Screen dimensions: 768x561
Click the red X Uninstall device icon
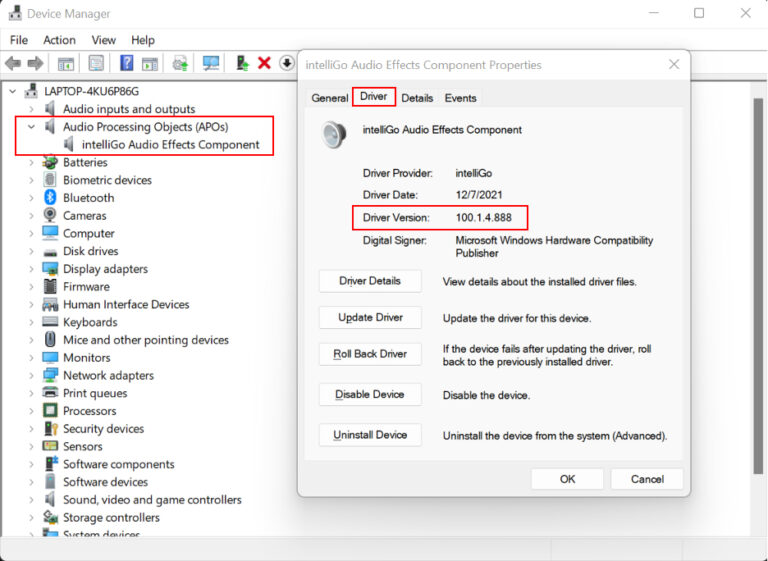tap(264, 63)
